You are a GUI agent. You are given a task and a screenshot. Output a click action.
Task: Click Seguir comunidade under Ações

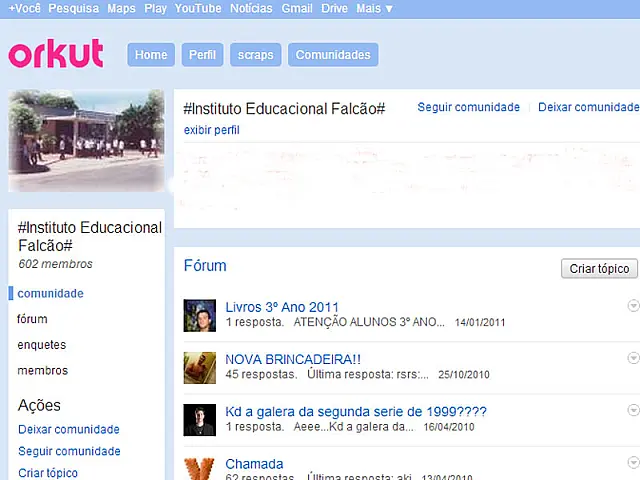(69, 451)
